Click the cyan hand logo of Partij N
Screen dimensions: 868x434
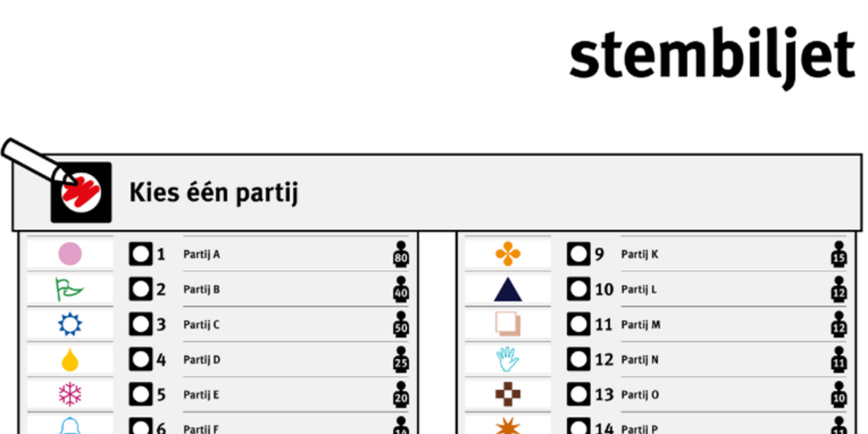[x=508, y=359]
